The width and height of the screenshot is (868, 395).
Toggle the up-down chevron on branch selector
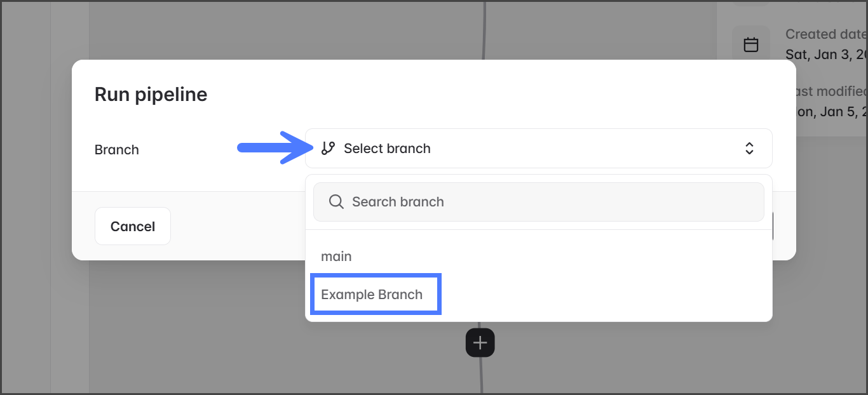point(749,149)
